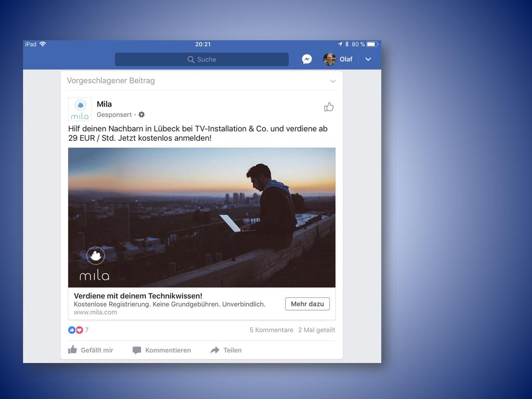Expand the Vorgeschlagener Beitrag options chevron
The width and height of the screenshot is (532, 399).
pyautogui.click(x=333, y=81)
